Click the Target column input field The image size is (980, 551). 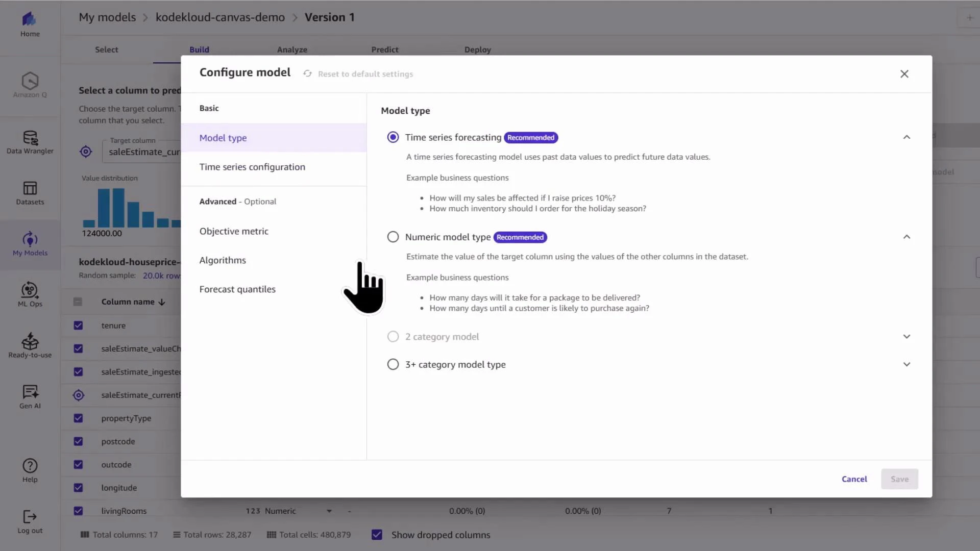point(148,152)
